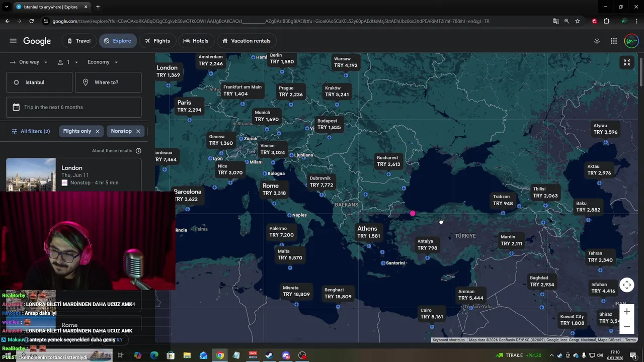The height and width of the screenshot is (362, 644).
Task: Go to the Travel tab
Action: (x=78, y=41)
